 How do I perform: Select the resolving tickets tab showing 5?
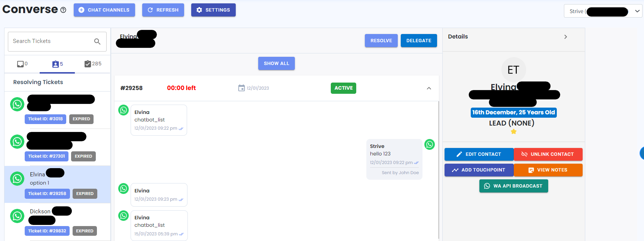[x=58, y=64]
